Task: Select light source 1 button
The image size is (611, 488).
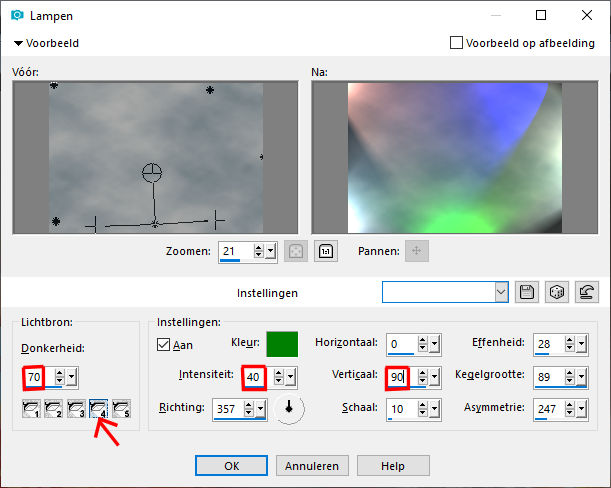Action: [x=31, y=408]
